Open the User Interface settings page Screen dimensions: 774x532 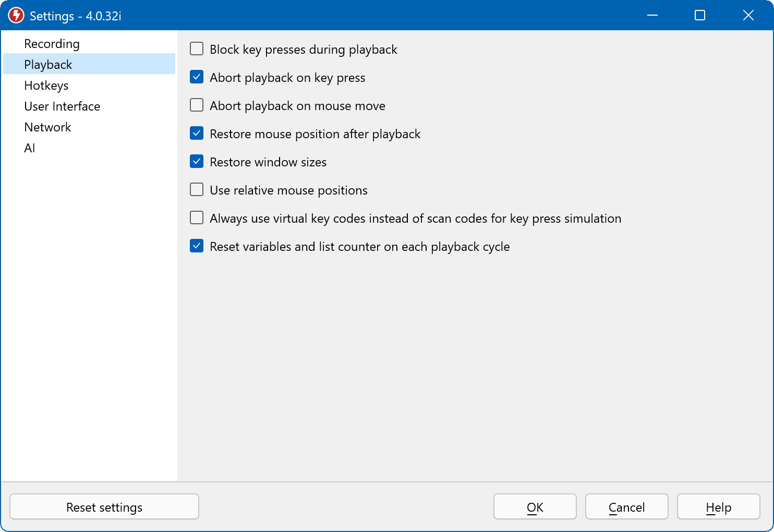(62, 106)
